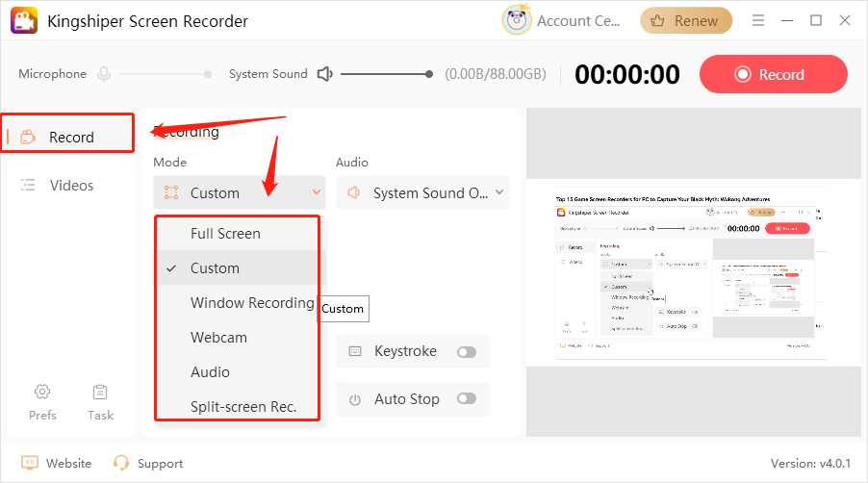Screen dimensions: 868x483
Task: Click the crown icon on Renew button
Action: (657, 21)
